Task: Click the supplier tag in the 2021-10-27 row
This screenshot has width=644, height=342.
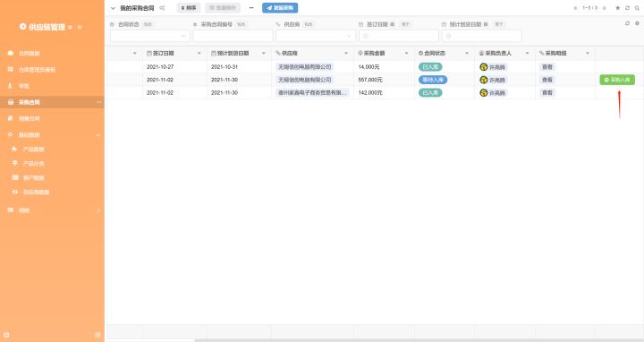Action: pyautogui.click(x=304, y=67)
